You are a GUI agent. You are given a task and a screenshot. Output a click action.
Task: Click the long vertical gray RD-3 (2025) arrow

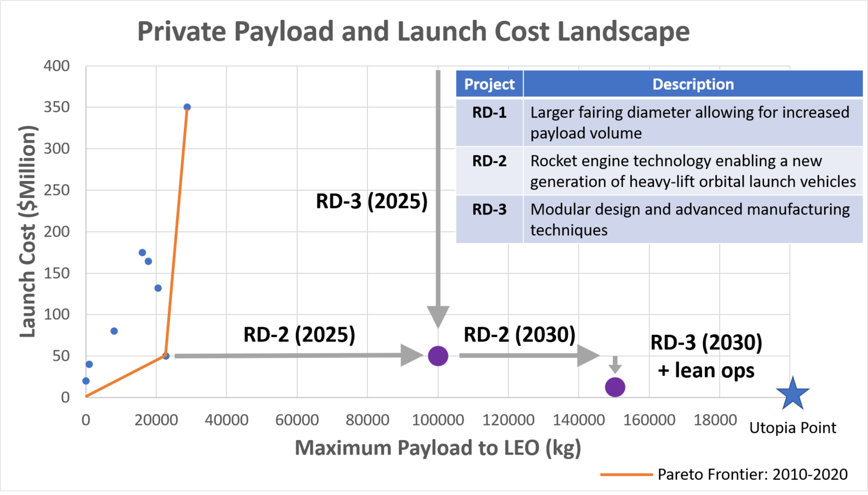click(x=438, y=191)
